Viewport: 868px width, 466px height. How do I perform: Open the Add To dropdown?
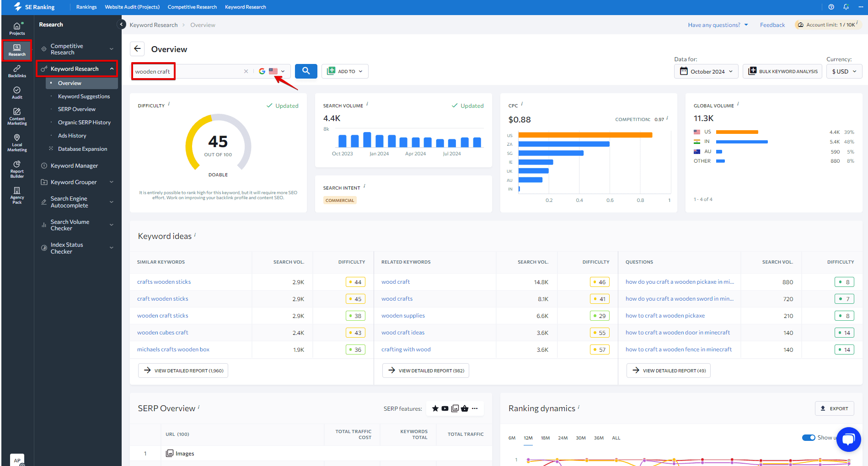point(345,71)
